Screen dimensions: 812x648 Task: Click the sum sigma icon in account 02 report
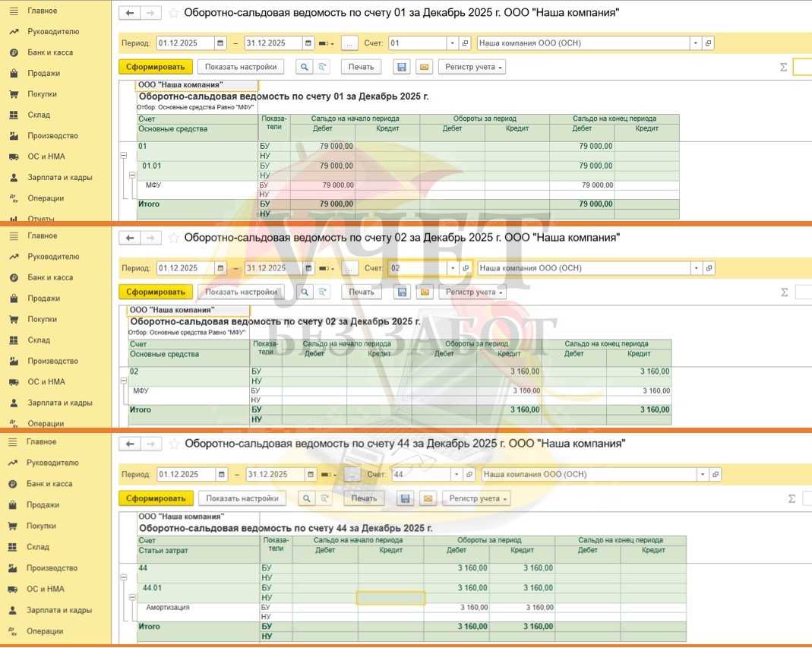[x=784, y=292]
